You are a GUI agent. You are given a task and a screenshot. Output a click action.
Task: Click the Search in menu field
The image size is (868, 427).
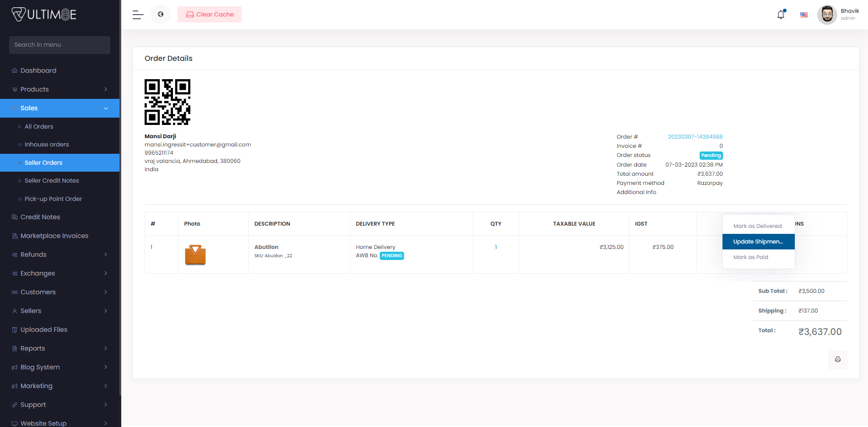click(x=59, y=45)
